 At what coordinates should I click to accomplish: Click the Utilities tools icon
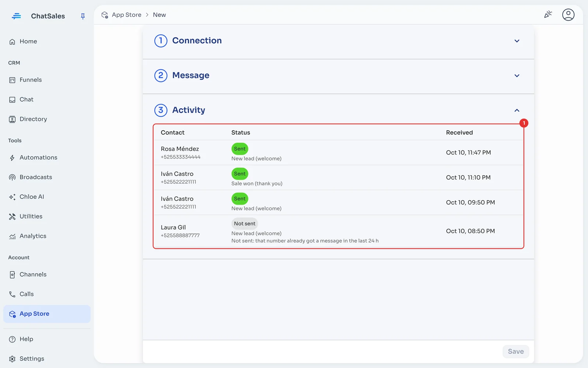click(12, 216)
